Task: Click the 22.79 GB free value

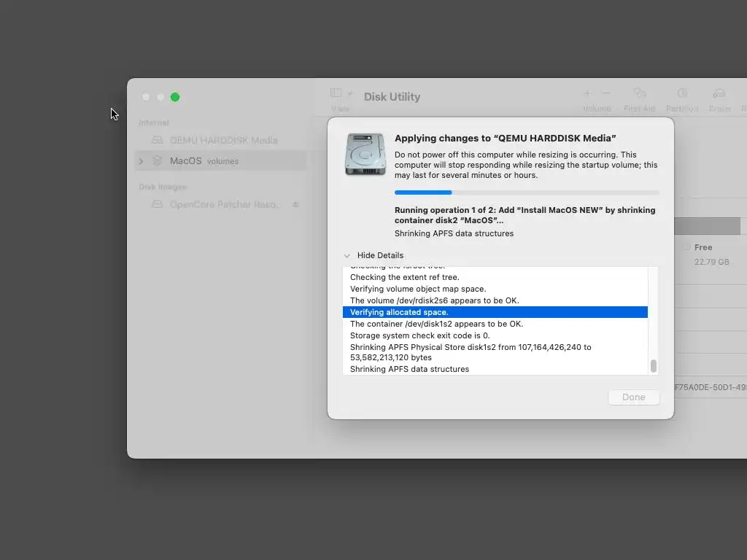Action: point(712,262)
